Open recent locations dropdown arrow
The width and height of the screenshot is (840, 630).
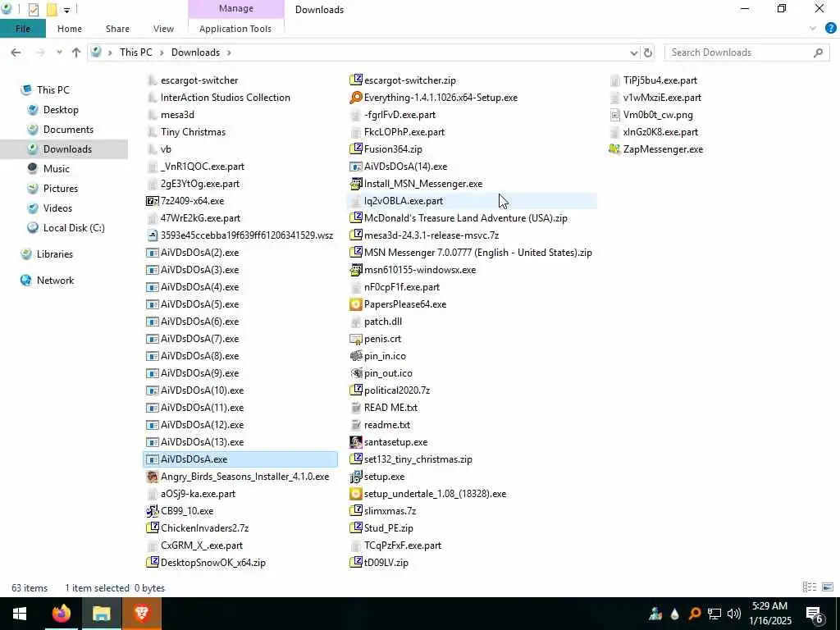59,52
